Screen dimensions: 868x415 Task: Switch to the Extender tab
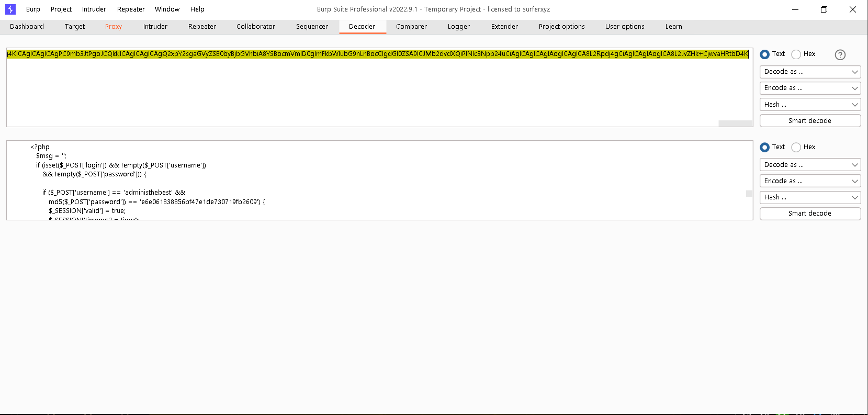504,27
